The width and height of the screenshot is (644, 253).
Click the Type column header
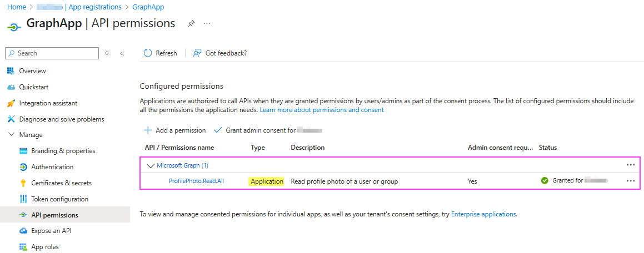[x=258, y=148]
